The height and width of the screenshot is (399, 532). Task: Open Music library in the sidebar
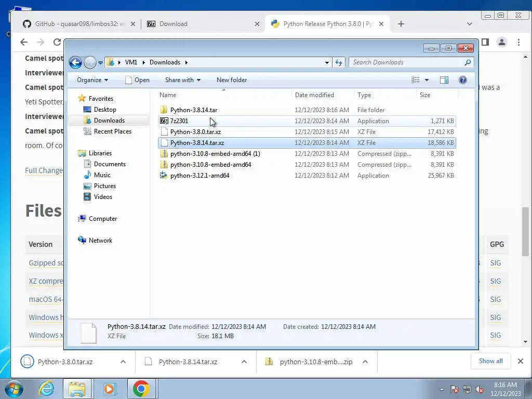102,175
